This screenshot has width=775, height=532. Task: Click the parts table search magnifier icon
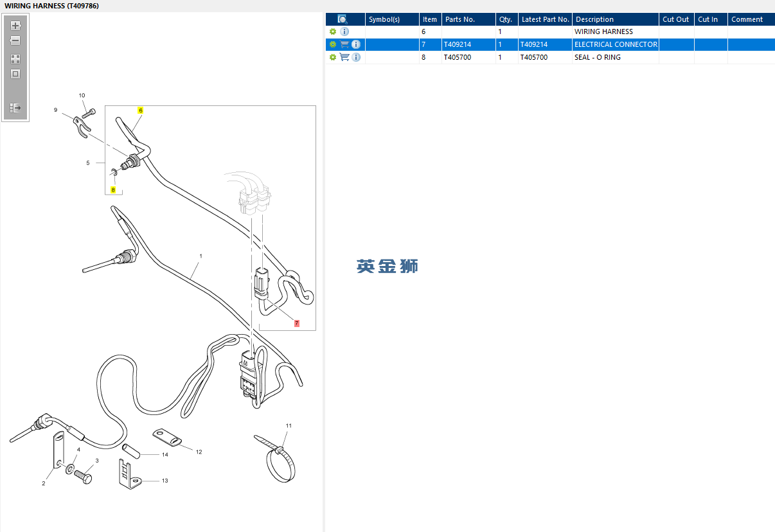tap(343, 19)
